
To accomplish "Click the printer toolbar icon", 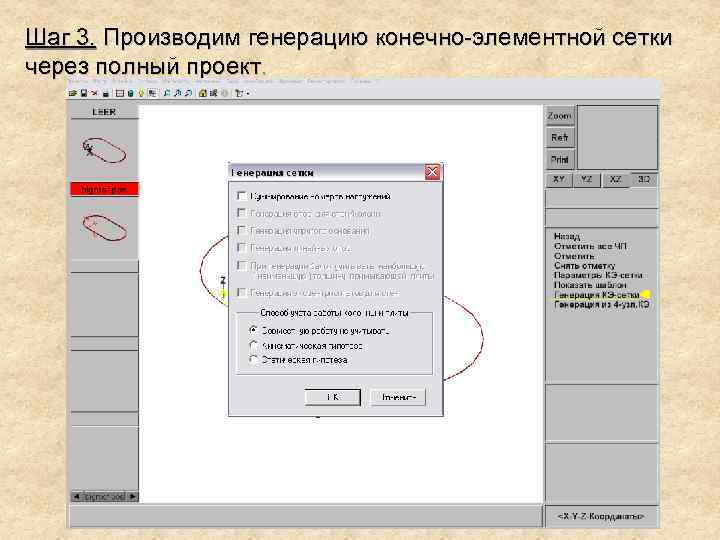I will 106,94.
